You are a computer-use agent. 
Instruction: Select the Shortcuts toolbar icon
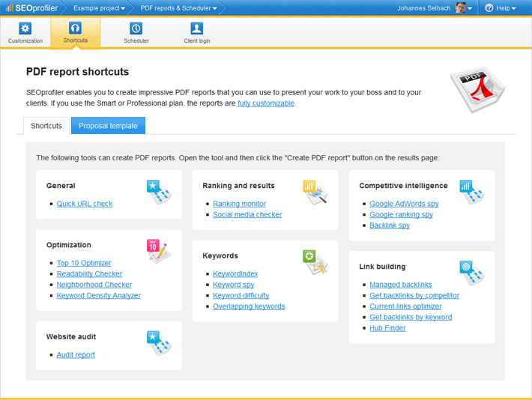coord(75,28)
